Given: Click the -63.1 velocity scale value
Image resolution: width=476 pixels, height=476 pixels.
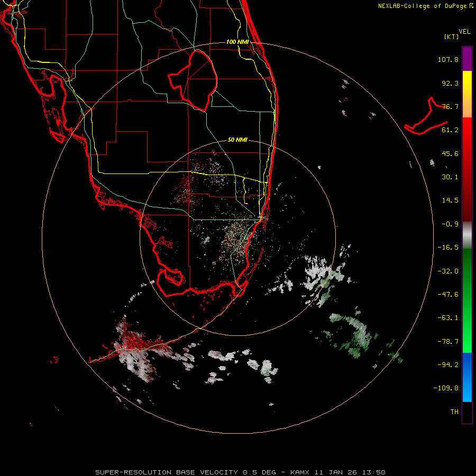Looking at the screenshot, I should (x=448, y=318).
